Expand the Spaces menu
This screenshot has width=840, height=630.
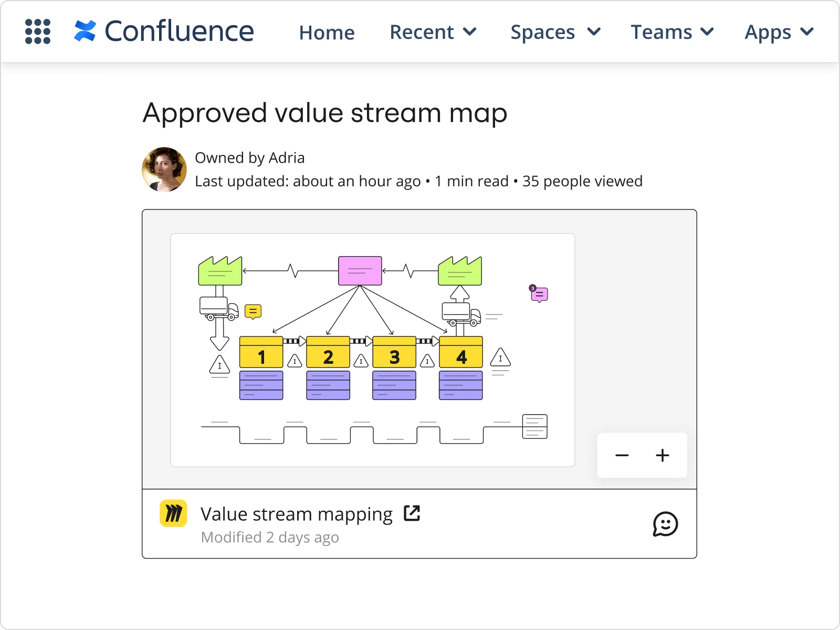coord(555,32)
